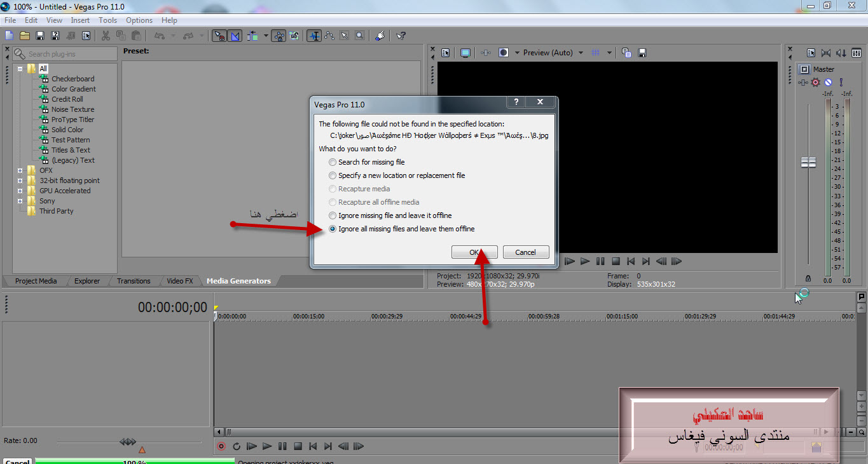Select the Zoom Edit tool magnifier icon
This screenshot has width=868, height=464.
tap(359, 36)
